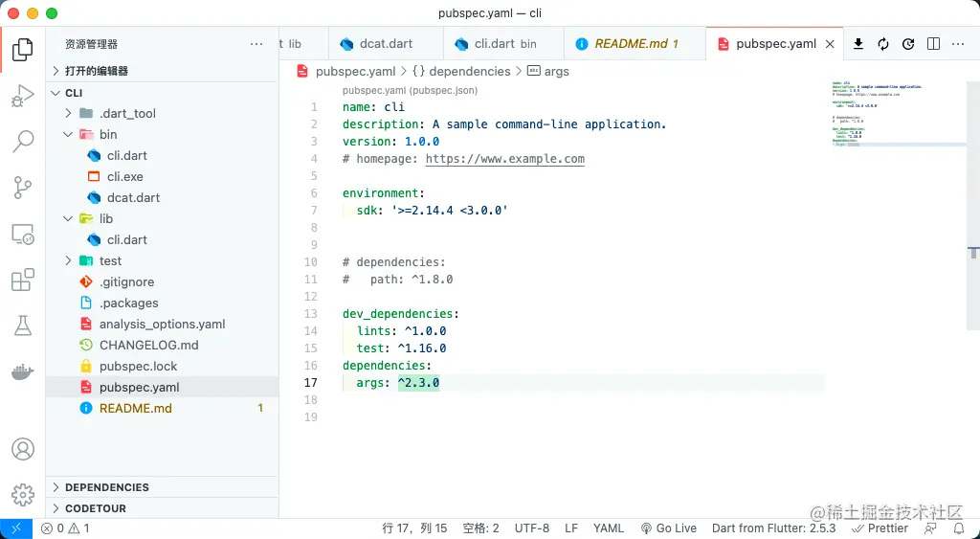Open the Docker view
The width and height of the screenshot is (980, 539).
tap(22, 372)
